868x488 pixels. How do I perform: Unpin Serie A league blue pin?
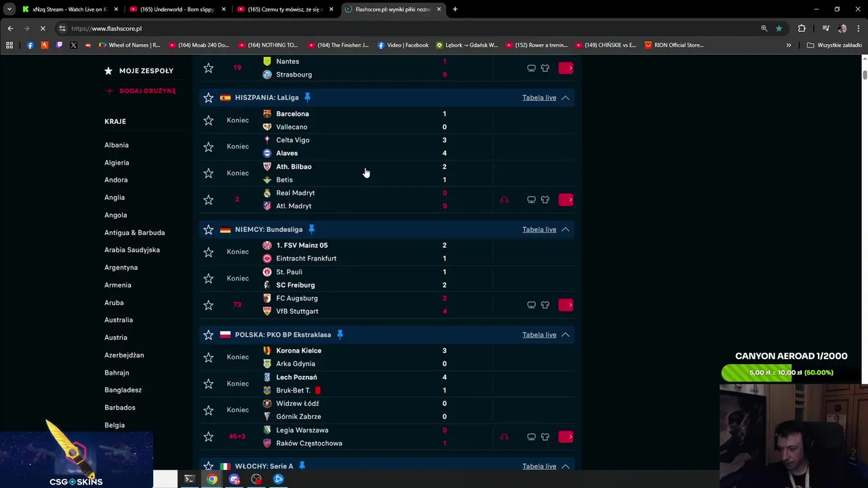pos(302,466)
